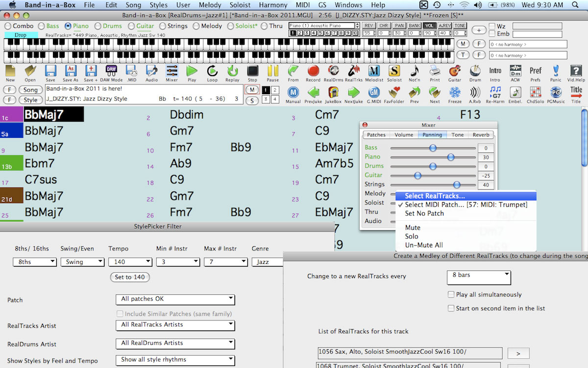
Task: Adjust the Piano panning slider
Action: pyautogui.click(x=450, y=157)
